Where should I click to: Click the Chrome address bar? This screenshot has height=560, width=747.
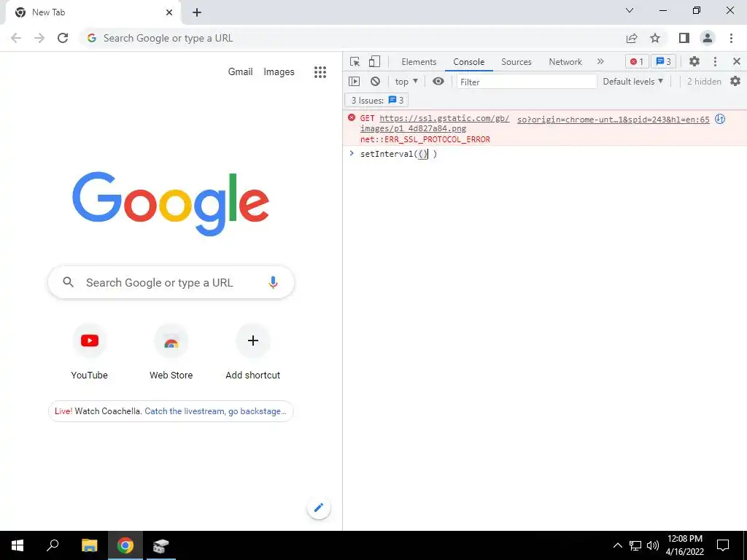[352, 38]
